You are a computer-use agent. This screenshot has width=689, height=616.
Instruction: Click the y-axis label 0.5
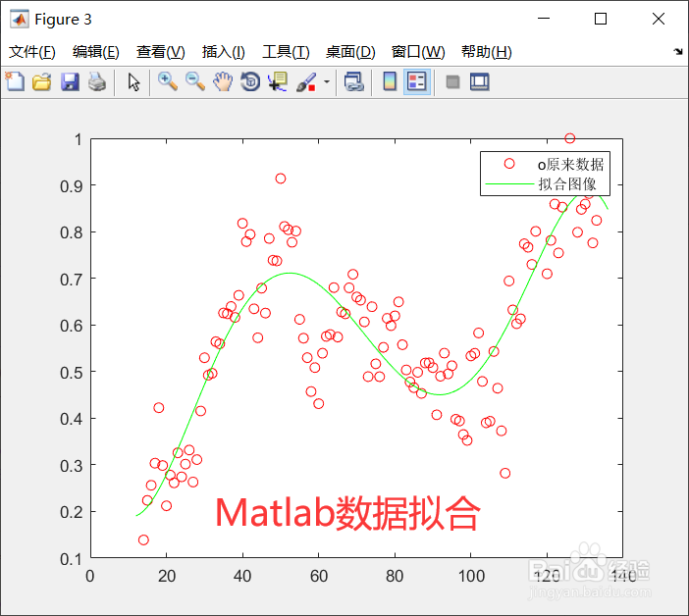pyautogui.click(x=72, y=373)
